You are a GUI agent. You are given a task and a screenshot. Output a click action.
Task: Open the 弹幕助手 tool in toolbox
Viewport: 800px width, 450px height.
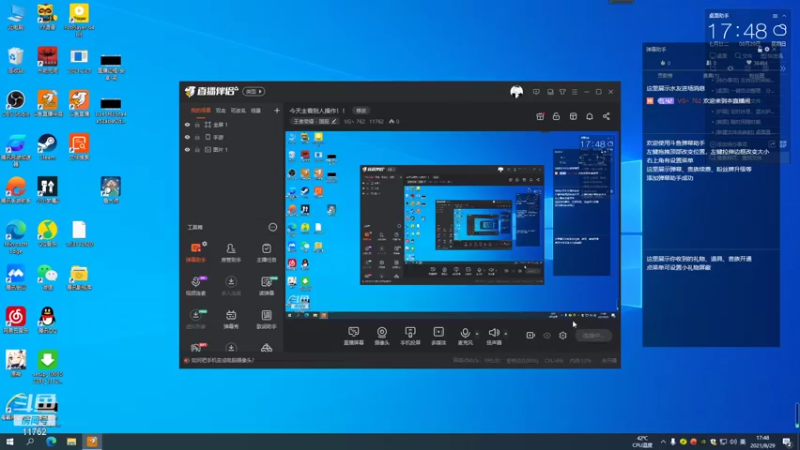tap(195, 253)
